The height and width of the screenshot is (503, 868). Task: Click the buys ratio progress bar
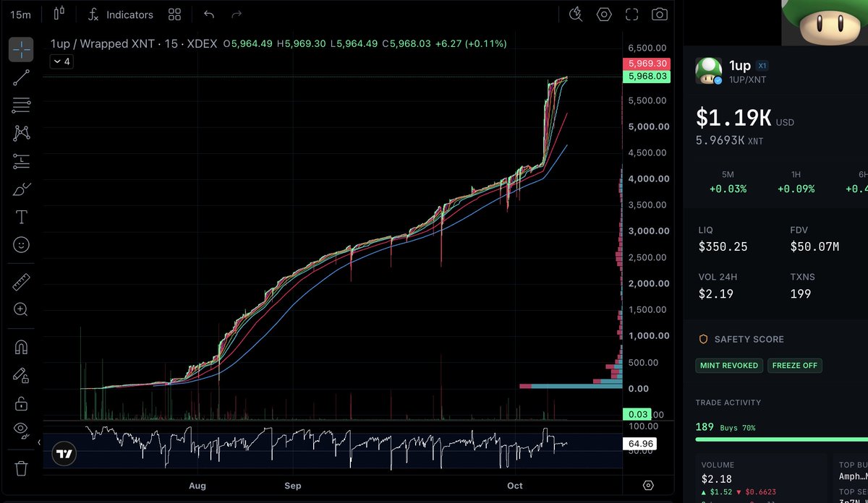tap(781, 439)
